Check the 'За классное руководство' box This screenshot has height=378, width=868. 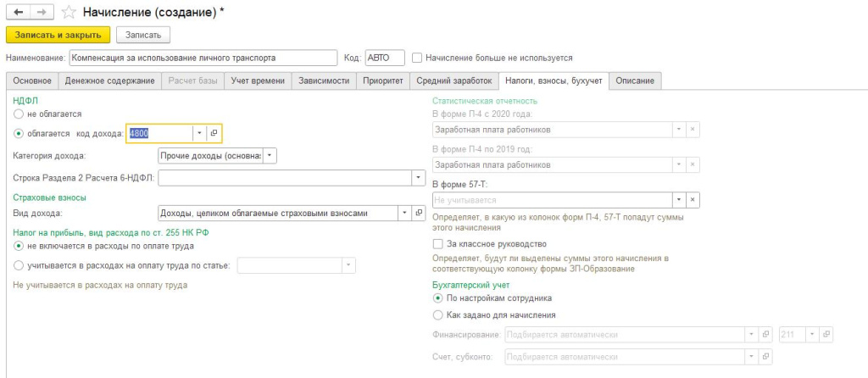pos(437,243)
